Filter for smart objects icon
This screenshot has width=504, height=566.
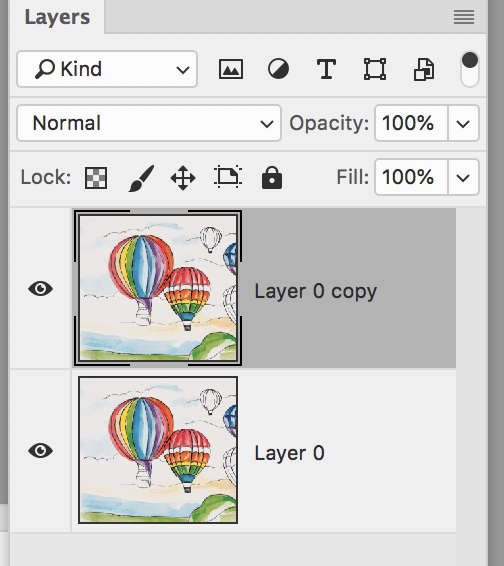(x=424, y=69)
